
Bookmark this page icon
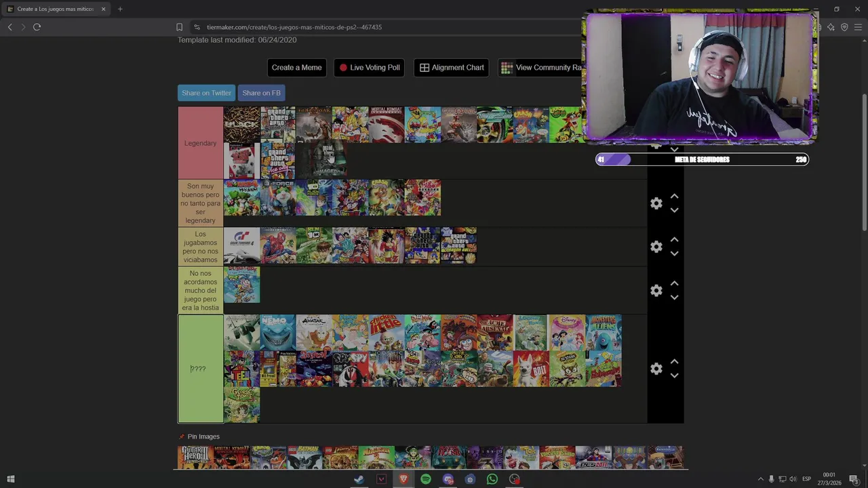click(179, 27)
